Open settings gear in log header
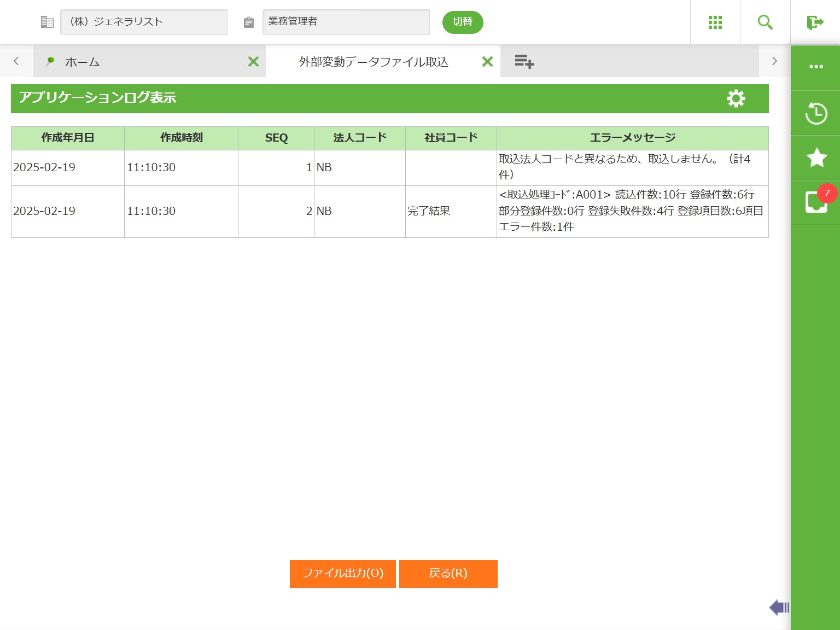840x630 pixels. pos(736,98)
